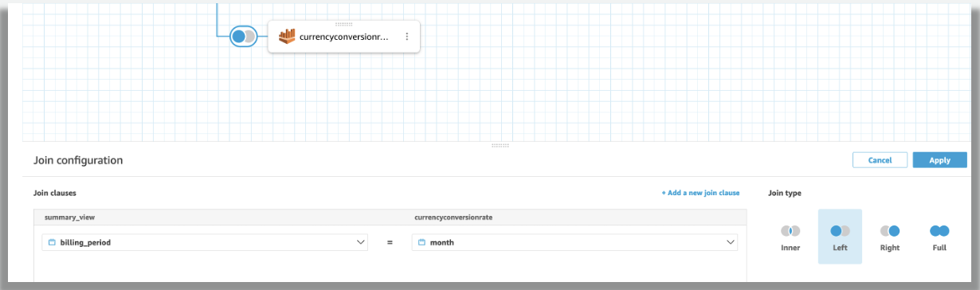Click the join icon beside currencyconversionrate node
The height and width of the screenshot is (290, 980).
(x=243, y=37)
